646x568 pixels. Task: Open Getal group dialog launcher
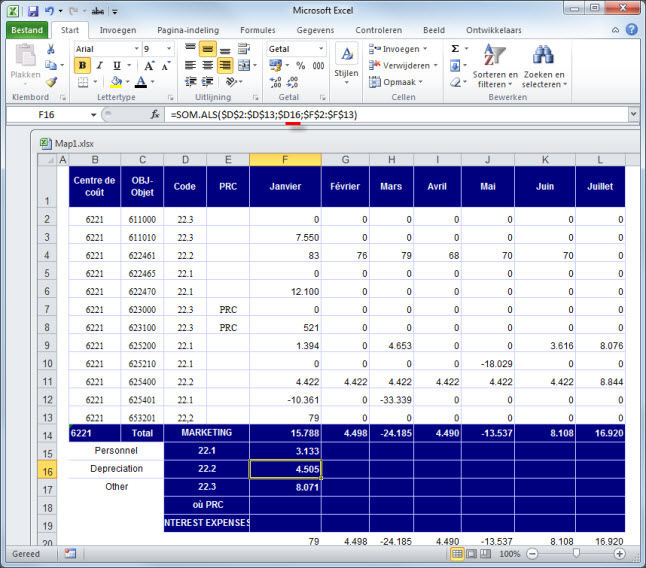pos(322,98)
